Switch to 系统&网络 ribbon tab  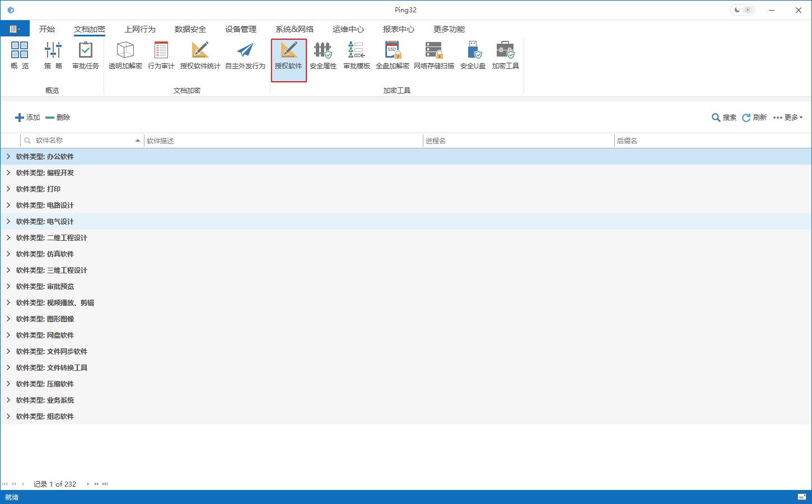(295, 29)
